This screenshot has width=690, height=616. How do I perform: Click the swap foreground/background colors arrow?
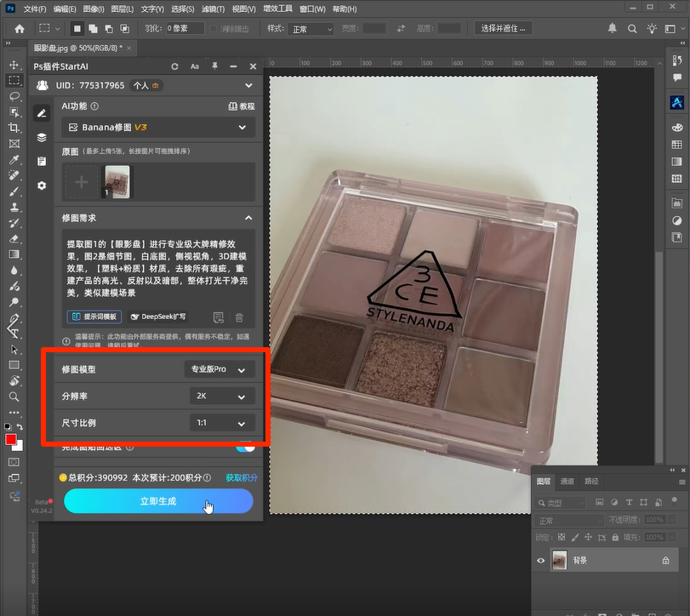point(20,427)
